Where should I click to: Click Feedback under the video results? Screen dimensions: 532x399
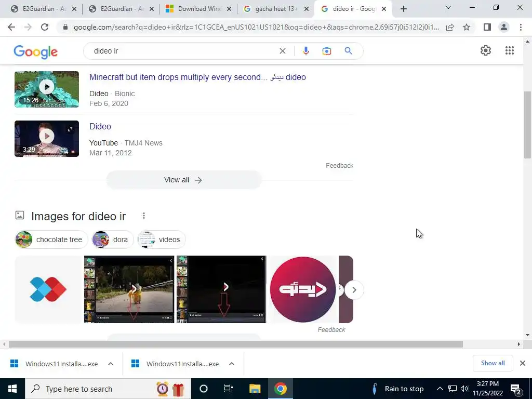click(340, 166)
